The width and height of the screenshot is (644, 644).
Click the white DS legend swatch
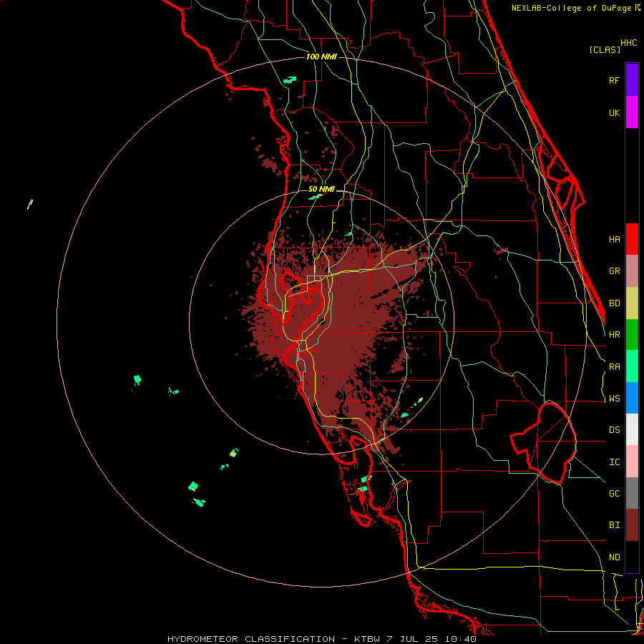click(632, 429)
